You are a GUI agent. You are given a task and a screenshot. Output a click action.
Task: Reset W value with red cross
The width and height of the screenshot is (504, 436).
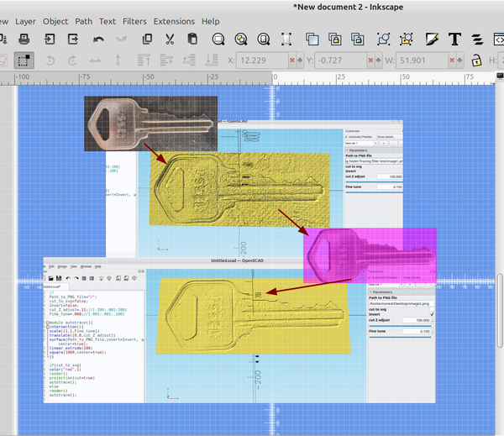point(452,60)
